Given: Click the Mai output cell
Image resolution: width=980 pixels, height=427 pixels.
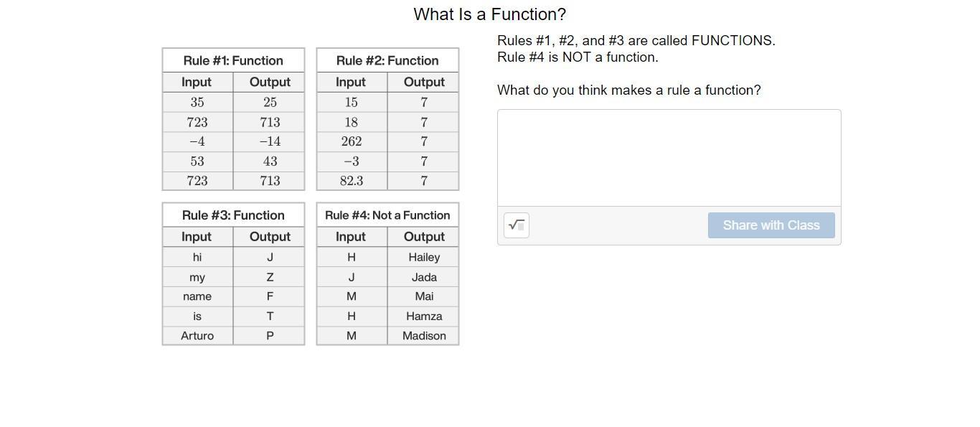Looking at the screenshot, I should point(424,296).
